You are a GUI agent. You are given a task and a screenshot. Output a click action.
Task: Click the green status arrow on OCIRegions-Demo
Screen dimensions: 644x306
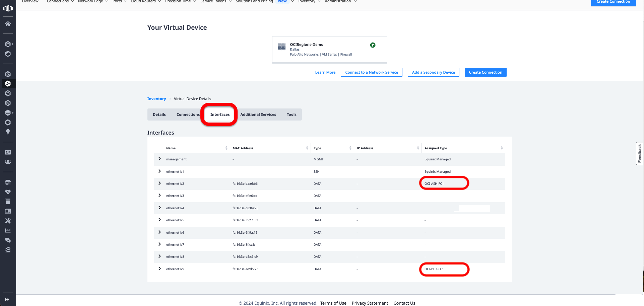click(373, 45)
